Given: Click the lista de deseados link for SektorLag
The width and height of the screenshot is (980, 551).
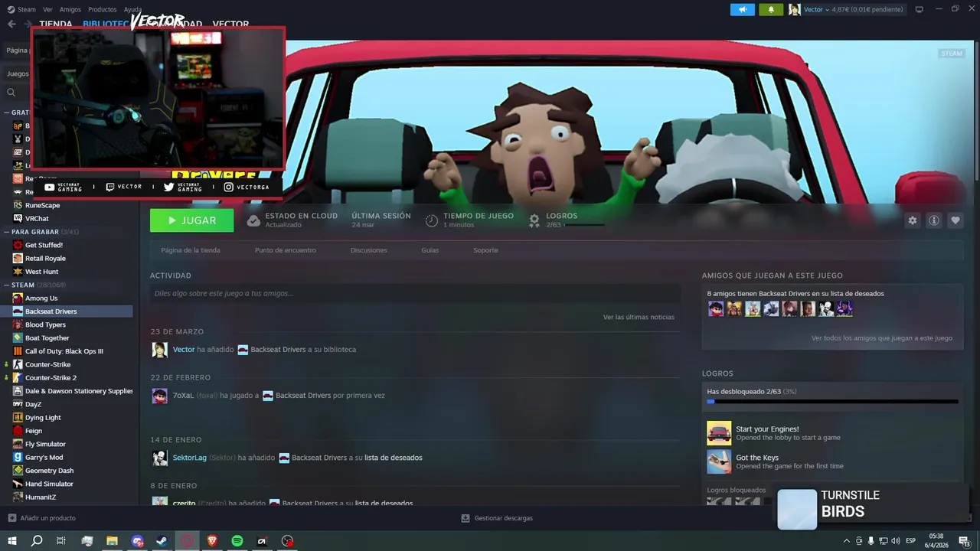Looking at the screenshot, I should click(x=394, y=458).
